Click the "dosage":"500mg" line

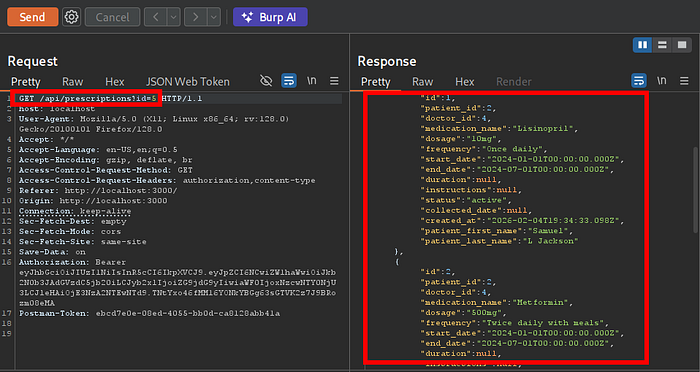(x=463, y=313)
